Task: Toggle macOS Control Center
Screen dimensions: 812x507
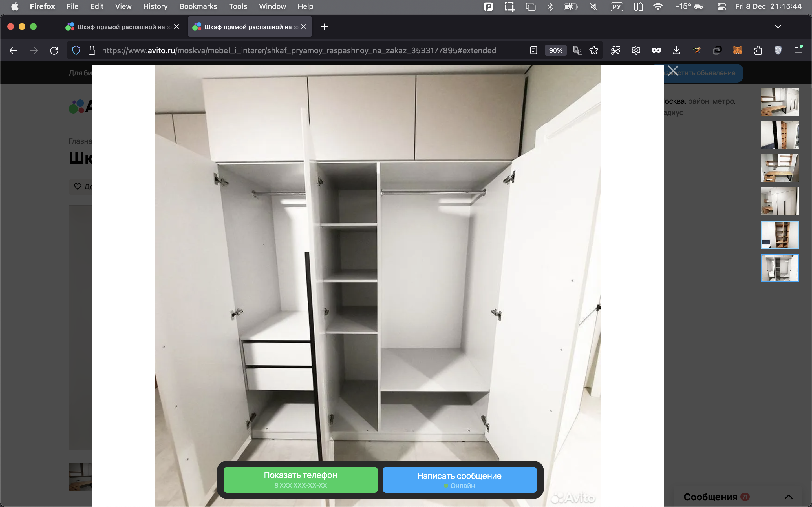Action: coord(721,7)
